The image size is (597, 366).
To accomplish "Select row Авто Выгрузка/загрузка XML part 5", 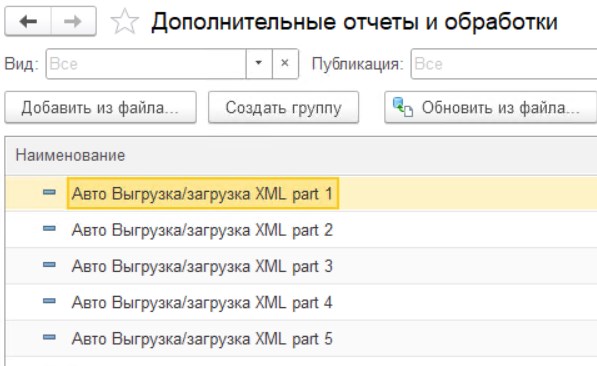I will point(301,339).
